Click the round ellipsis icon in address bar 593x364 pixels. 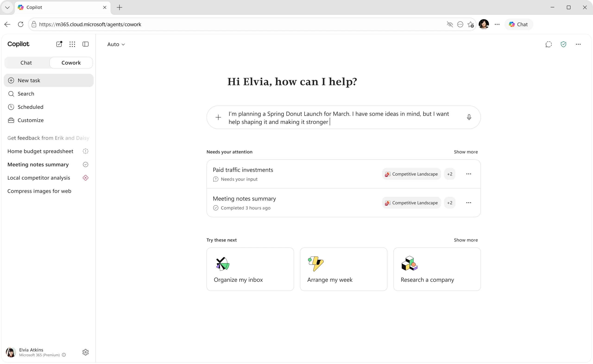coord(460,24)
